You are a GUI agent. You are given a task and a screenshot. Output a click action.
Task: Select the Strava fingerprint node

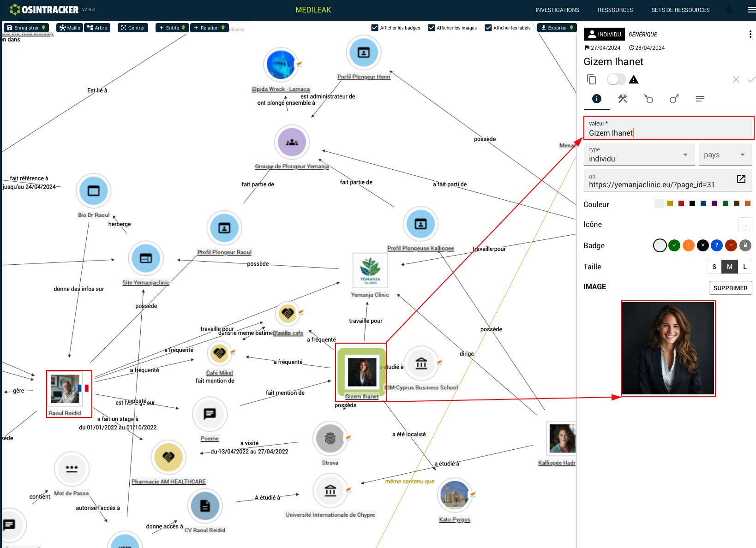pyautogui.click(x=330, y=438)
